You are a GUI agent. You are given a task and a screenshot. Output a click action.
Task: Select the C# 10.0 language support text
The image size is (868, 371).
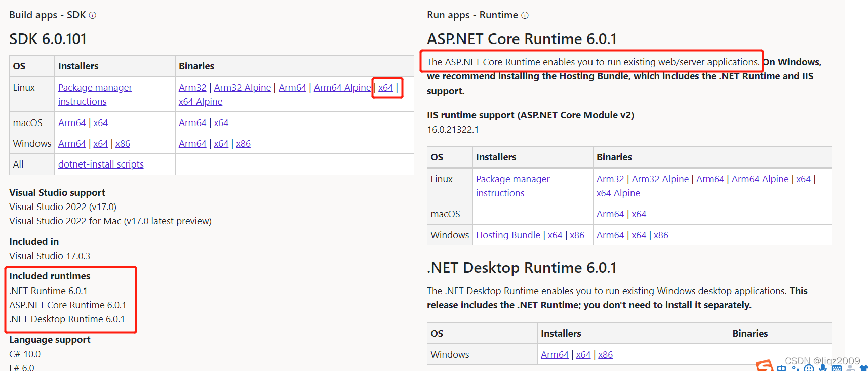click(25, 354)
